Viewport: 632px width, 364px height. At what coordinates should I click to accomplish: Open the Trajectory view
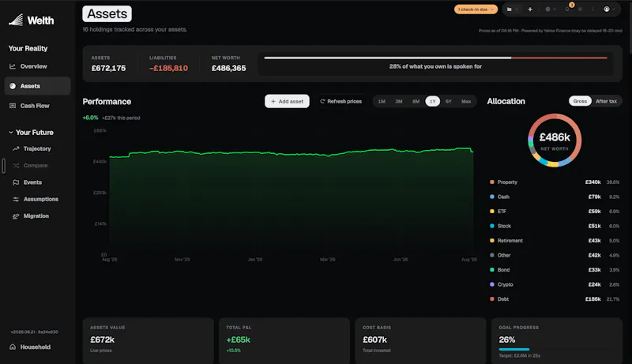(x=37, y=148)
